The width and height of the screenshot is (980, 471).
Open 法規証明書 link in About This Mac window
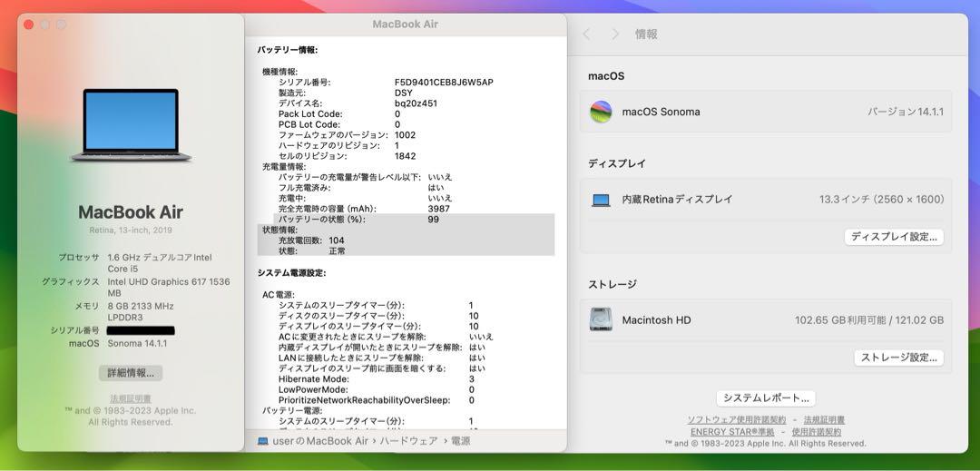[x=131, y=398]
